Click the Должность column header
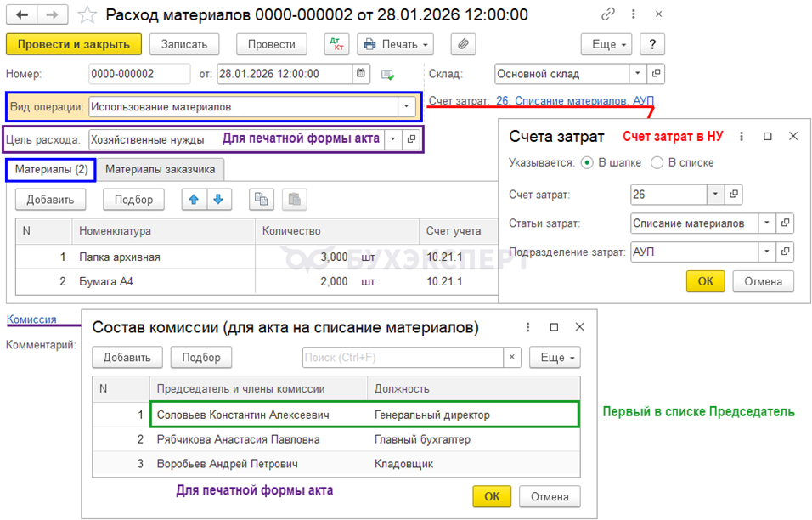Screen dimensions: 812x520 pos(473,389)
